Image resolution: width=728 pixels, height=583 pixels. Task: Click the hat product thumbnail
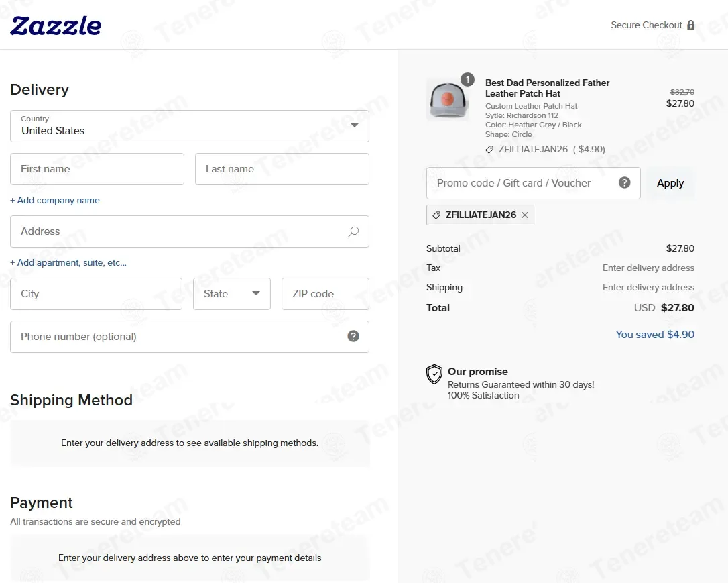tap(448, 100)
